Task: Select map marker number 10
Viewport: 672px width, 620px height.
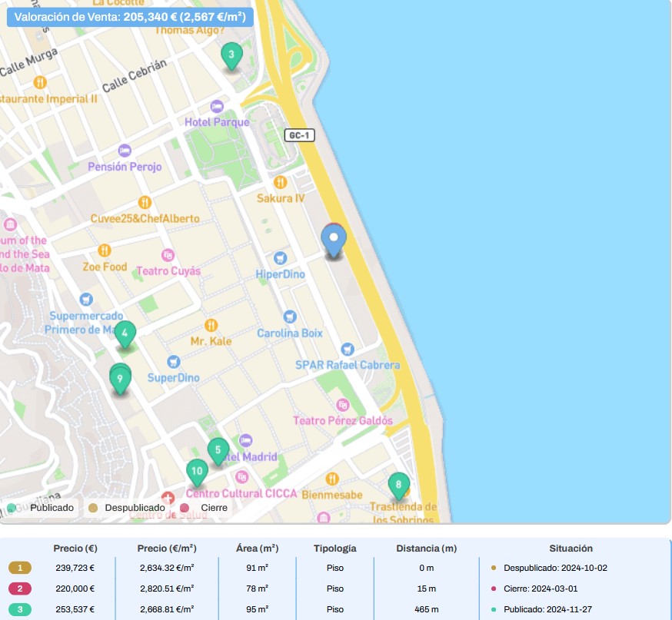Action: pyautogui.click(x=197, y=471)
